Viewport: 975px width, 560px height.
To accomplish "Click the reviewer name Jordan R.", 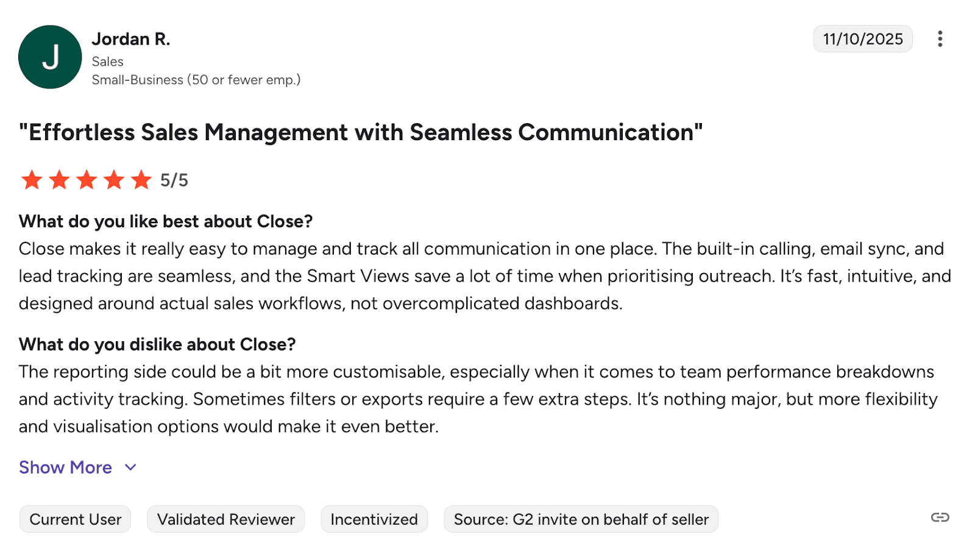I will [x=131, y=39].
